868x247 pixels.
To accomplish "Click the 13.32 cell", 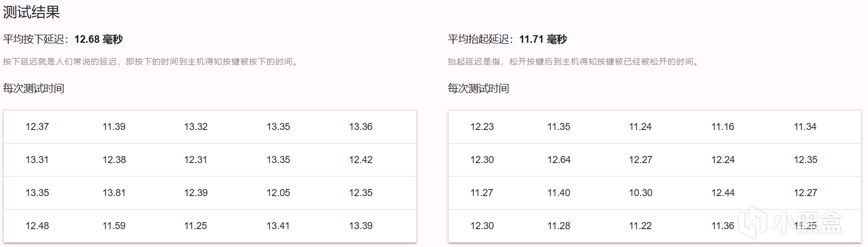I will [x=196, y=127].
